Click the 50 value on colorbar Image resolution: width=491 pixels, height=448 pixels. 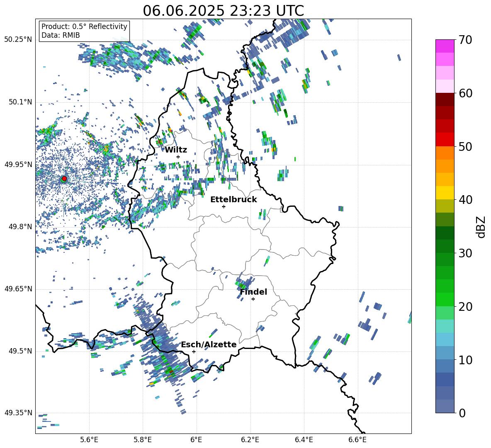[x=465, y=147]
